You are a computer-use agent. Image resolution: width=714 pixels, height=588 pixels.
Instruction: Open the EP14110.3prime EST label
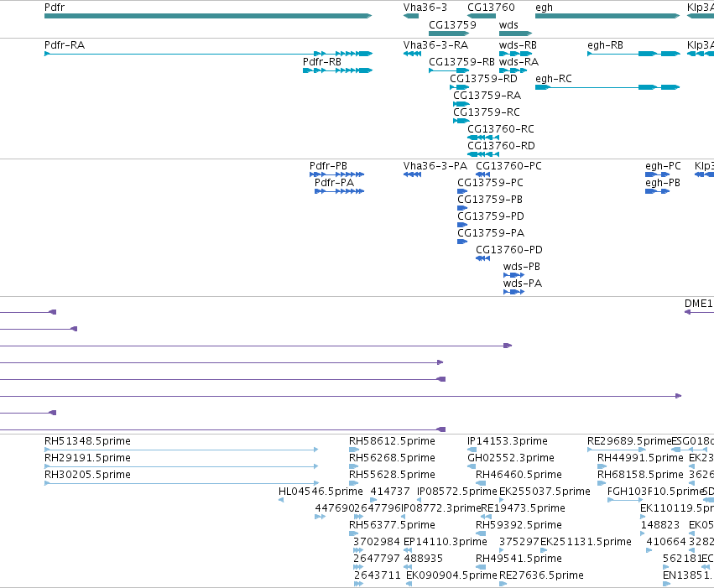click(x=446, y=543)
